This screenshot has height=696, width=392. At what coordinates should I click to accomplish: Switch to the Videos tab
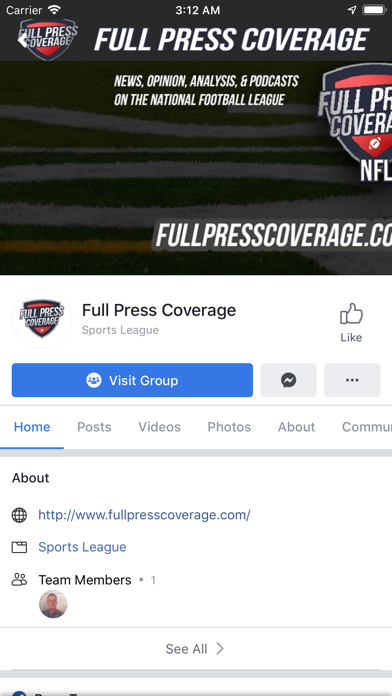click(159, 427)
